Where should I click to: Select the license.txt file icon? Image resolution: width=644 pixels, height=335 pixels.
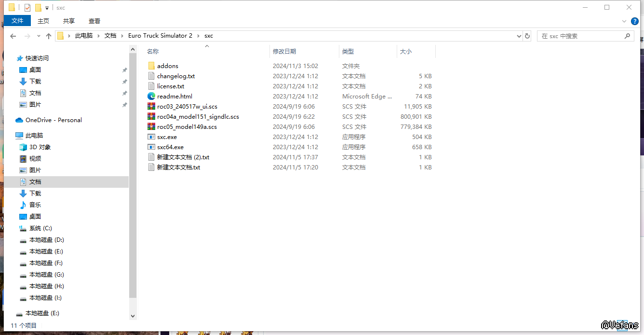151,86
